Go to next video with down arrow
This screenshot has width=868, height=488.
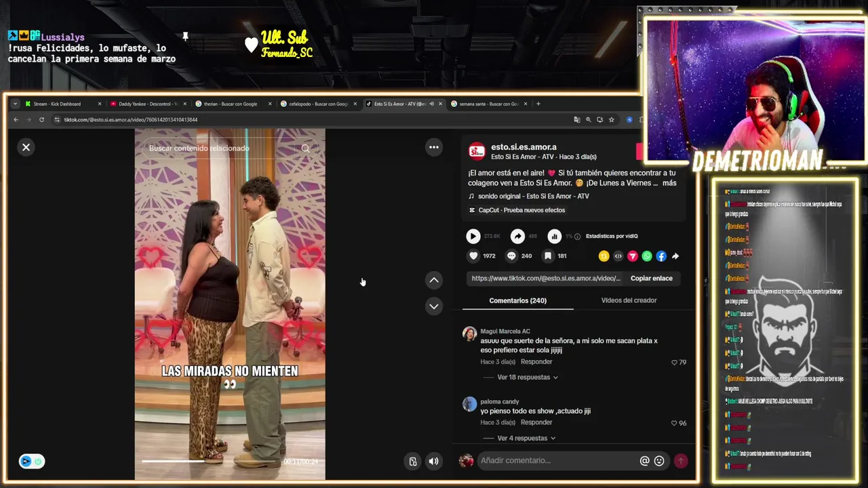coord(434,306)
